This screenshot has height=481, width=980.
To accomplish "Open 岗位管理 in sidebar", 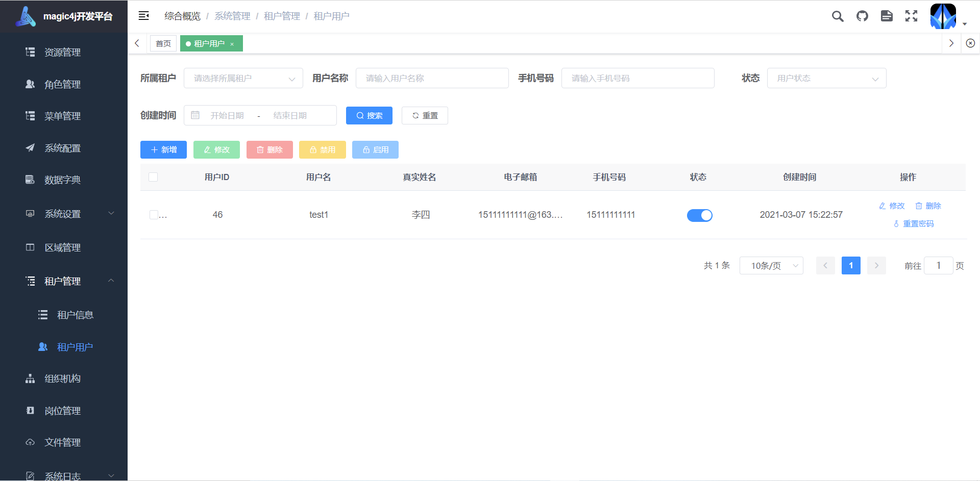I will pos(64,411).
